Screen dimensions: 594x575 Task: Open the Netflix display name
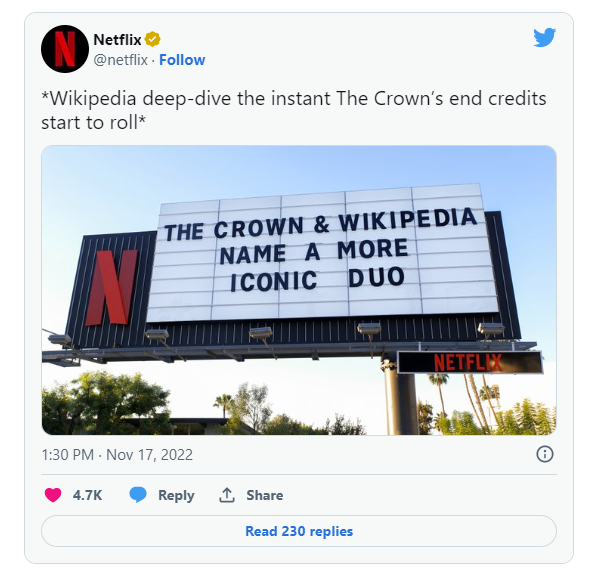[x=117, y=39]
